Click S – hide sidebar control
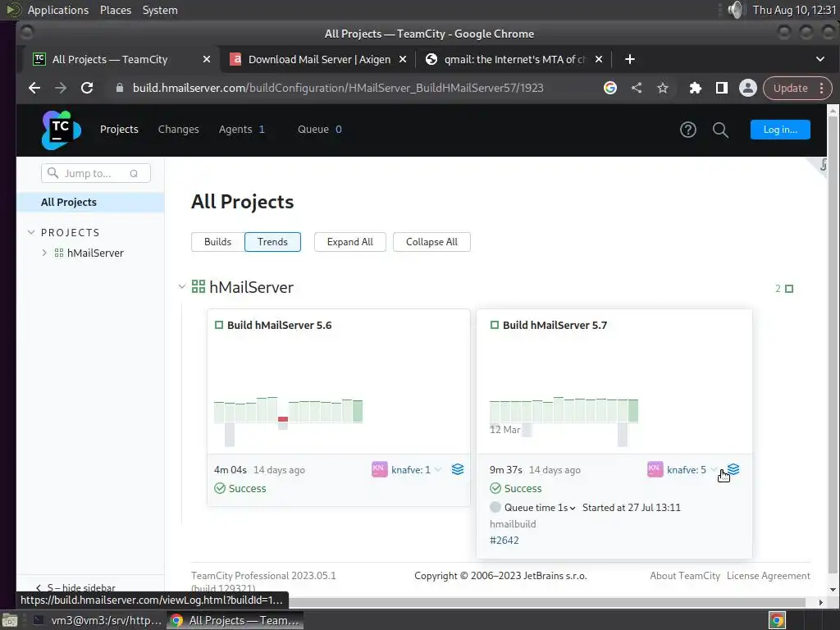840x630 pixels. 75,587
